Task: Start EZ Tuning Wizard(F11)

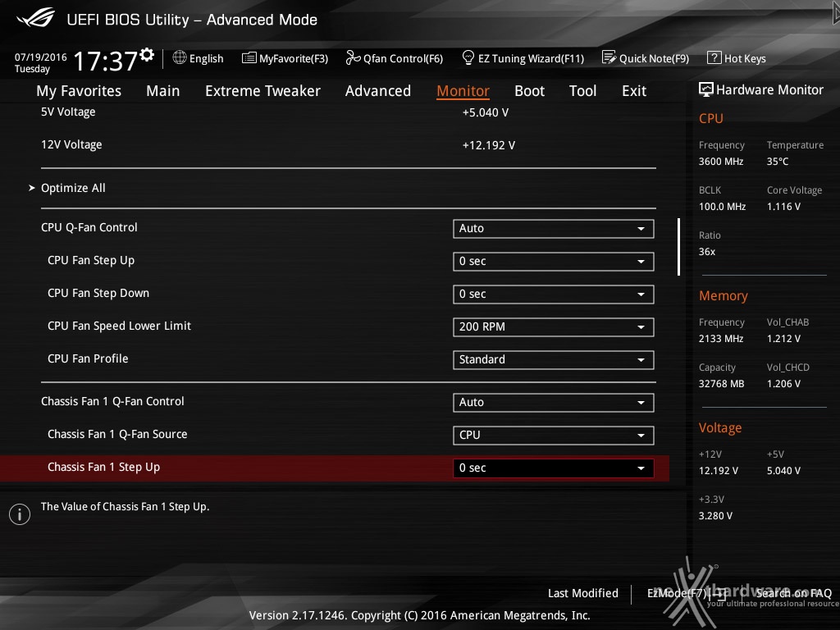Action: pyautogui.click(x=523, y=58)
